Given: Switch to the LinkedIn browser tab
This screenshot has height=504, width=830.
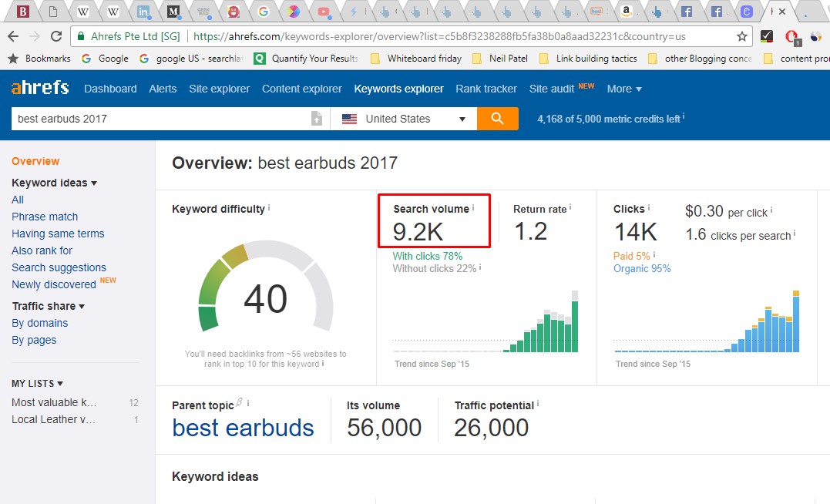Looking at the screenshot, I should 143,11.
